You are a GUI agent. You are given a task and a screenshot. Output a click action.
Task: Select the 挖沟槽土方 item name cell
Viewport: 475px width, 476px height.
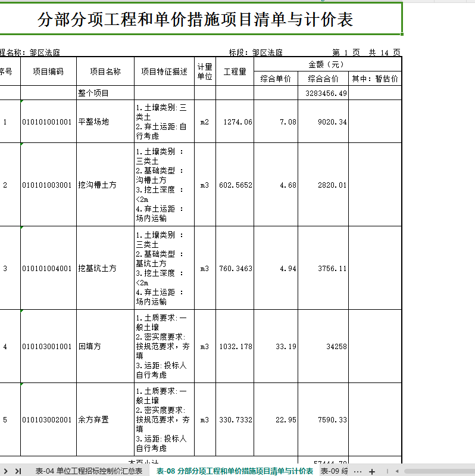pyautogui.click(x=105, y=185)
